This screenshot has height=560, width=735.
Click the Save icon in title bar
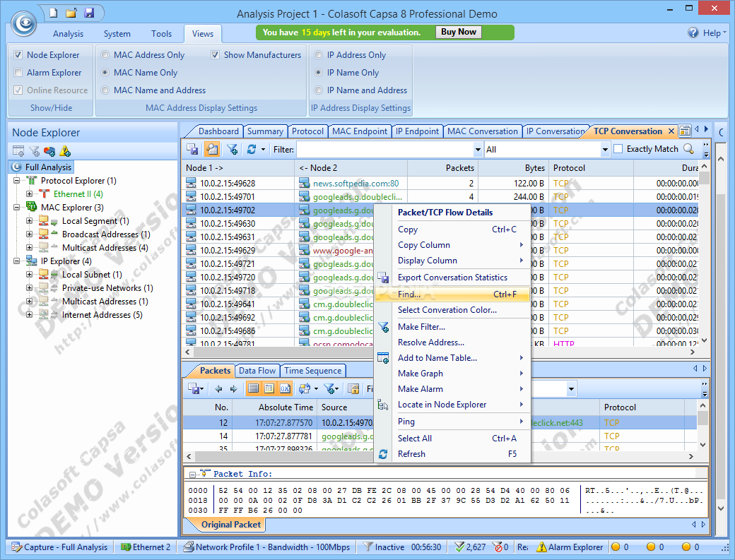click(x=89, y=13)
